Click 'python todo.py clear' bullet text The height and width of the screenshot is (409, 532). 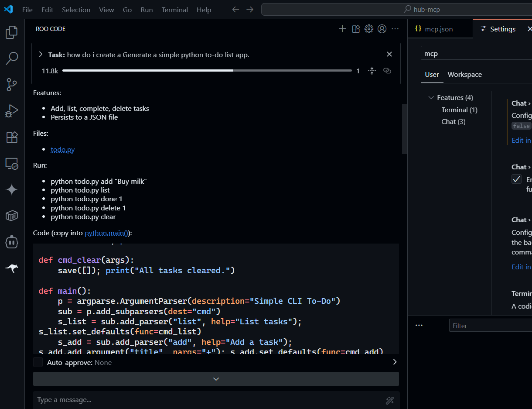(x=83, y=217)
